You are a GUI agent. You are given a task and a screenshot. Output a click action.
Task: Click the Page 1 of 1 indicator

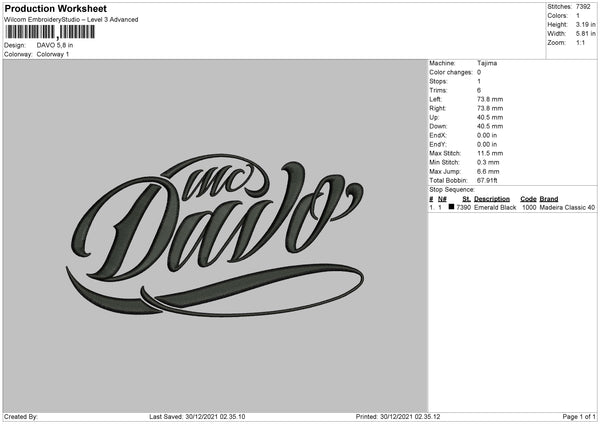(x=579, y=417)
